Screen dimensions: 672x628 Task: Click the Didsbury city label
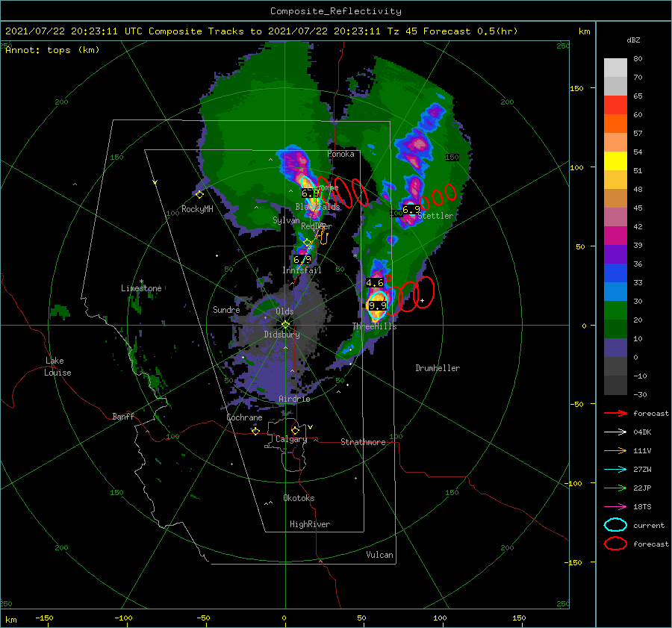(281, 335)
